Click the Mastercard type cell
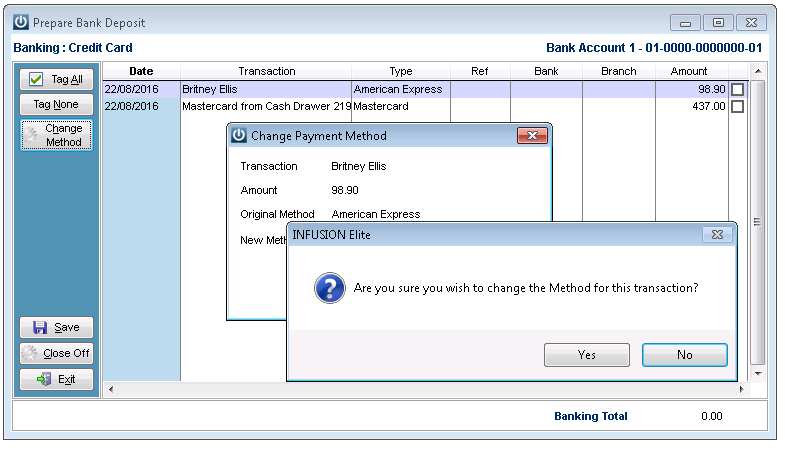 click(401, 107)
